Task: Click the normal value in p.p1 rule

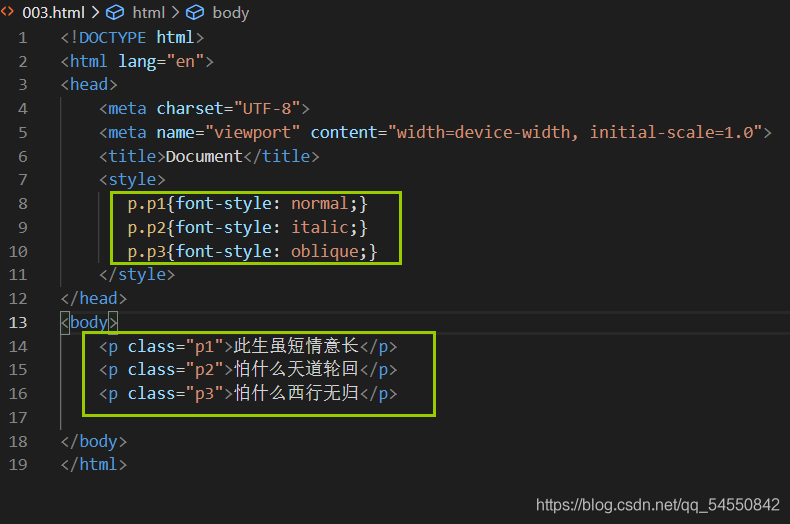Action: pyautogui.click(x=319, y=204)
